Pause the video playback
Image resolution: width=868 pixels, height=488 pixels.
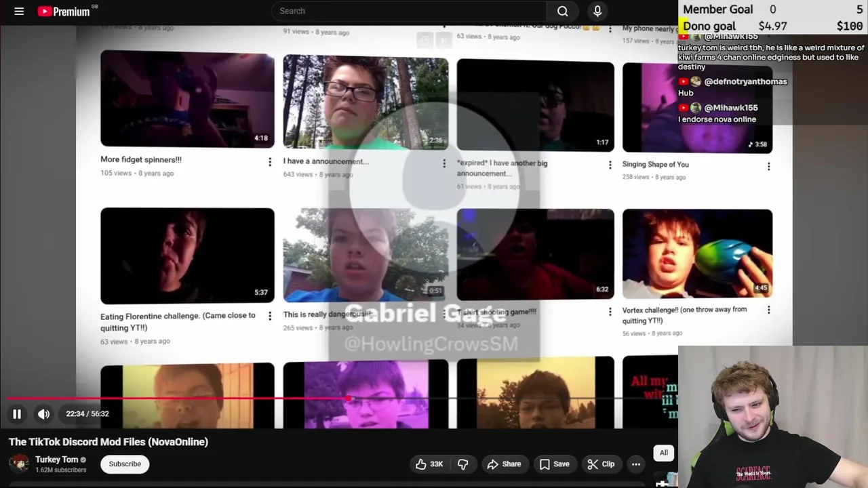[17, 413]
